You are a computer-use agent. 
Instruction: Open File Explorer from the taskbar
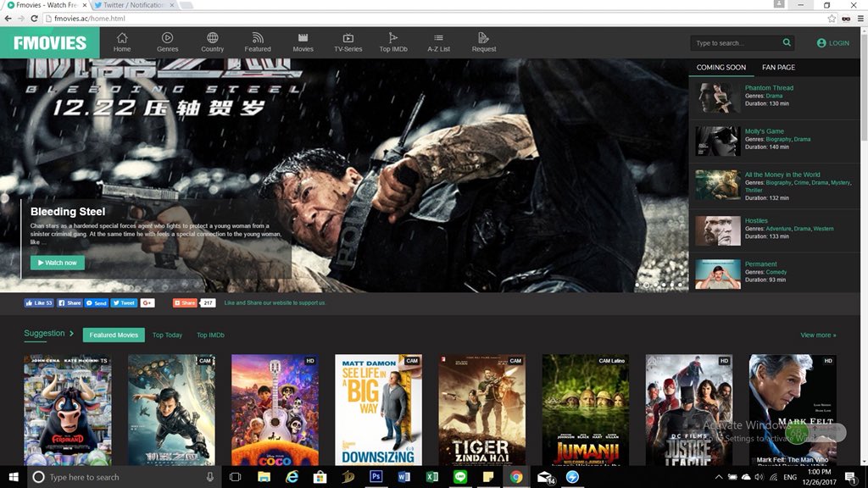click(264, 476)
